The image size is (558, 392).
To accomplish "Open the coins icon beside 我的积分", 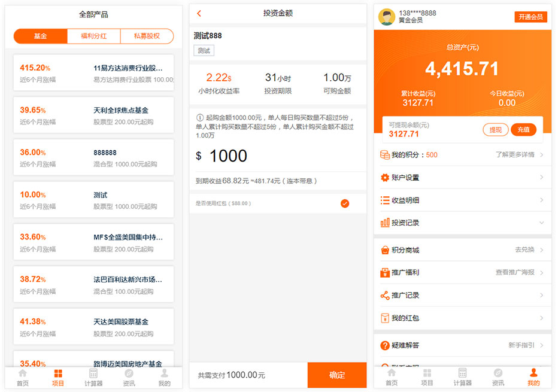I will (385, 155).
